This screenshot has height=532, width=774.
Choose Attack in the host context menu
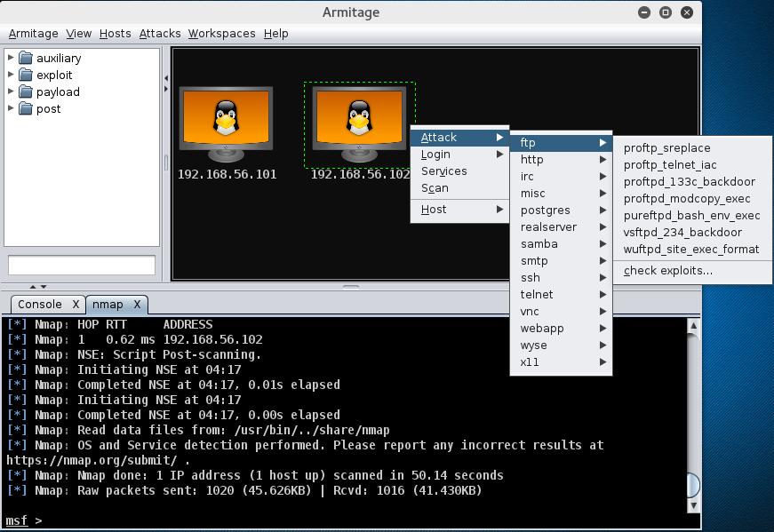coord(459,137)
